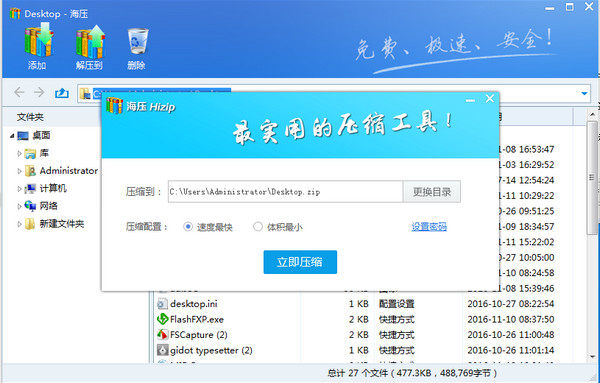Click the 更换目录 button
The height and width of the screenshot is (383, 600).
click(432, 192)
